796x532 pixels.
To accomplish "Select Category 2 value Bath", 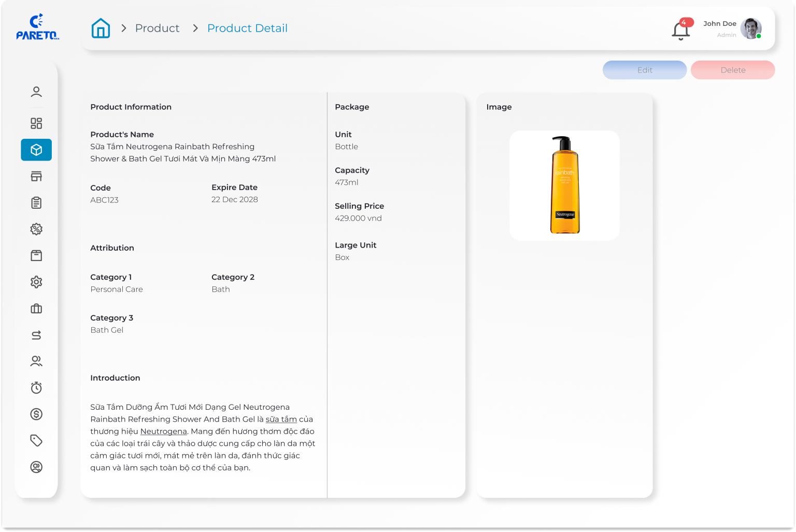I will tap(220, 289).
